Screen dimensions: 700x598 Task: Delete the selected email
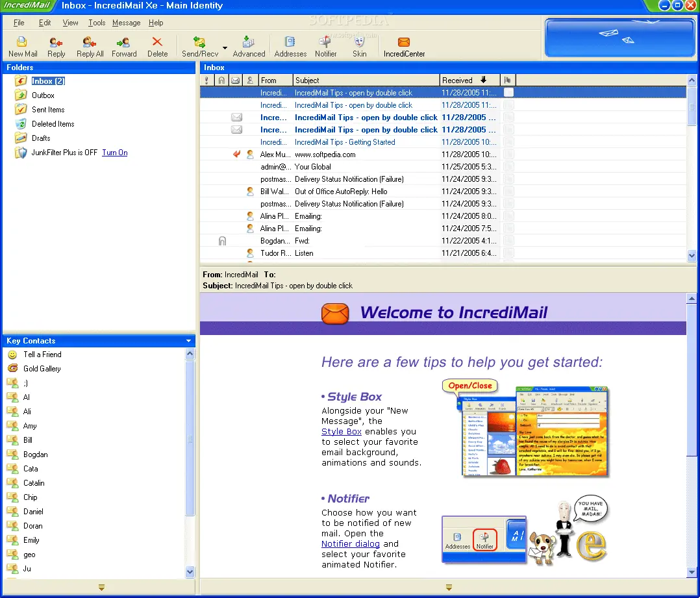[x=157, y=47]
